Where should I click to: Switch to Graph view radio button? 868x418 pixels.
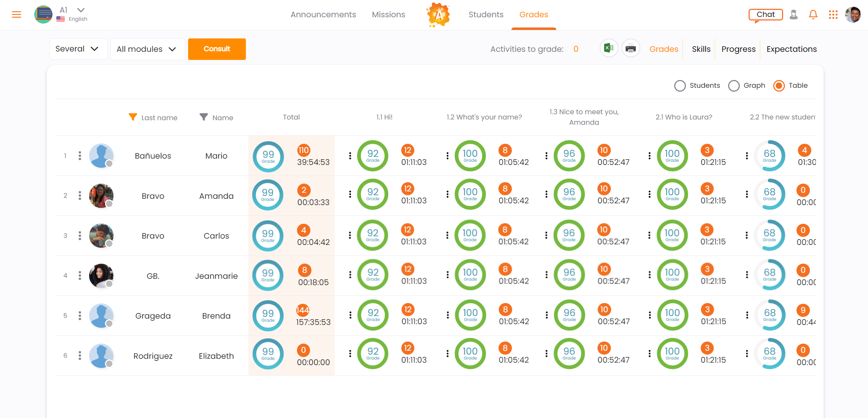pyautogui.click(x=734, y=86)
